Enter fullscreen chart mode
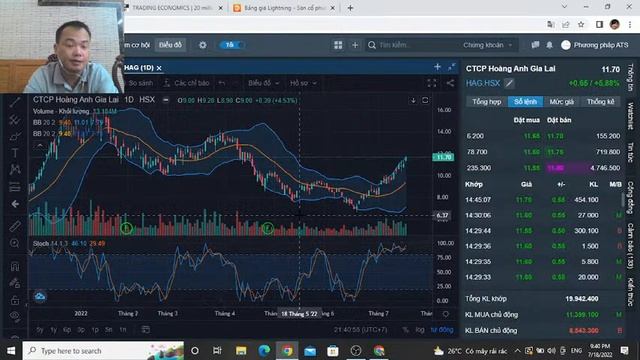The height and width of the screenshot is (360, 640). [x=432, y=83]
